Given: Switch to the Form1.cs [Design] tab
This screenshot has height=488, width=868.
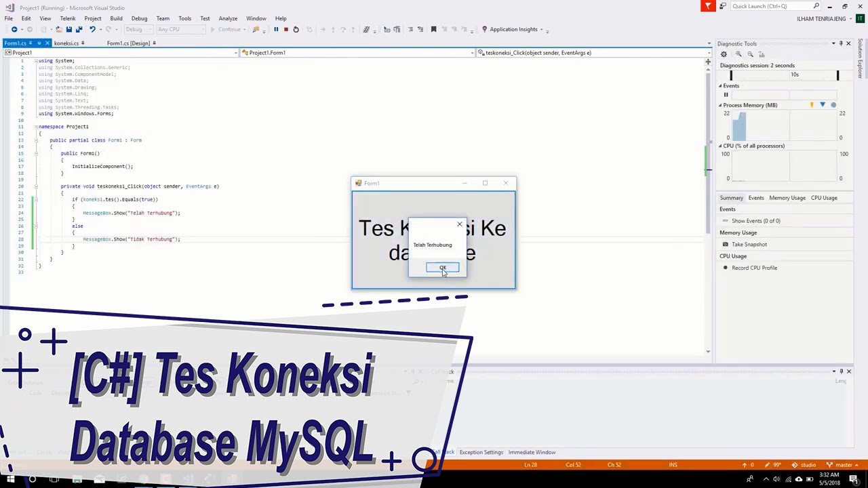Looking at the screenshot, I should (128, 43).
